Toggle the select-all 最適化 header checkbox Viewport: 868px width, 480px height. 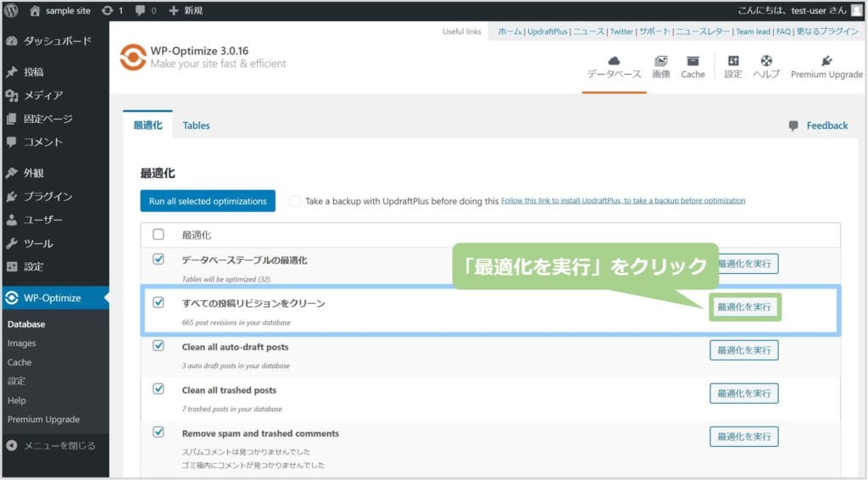159,234
